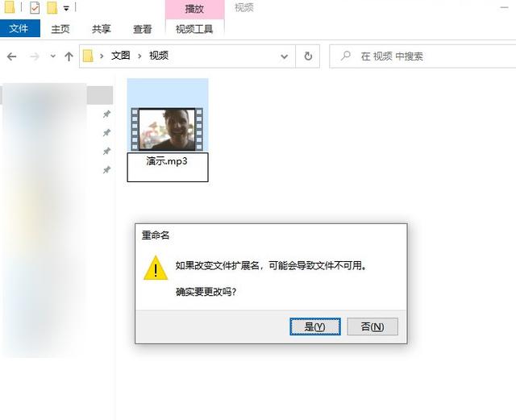
Task: Go back with the back arrow
Action: pyautogui.click(x=11, y=56)
